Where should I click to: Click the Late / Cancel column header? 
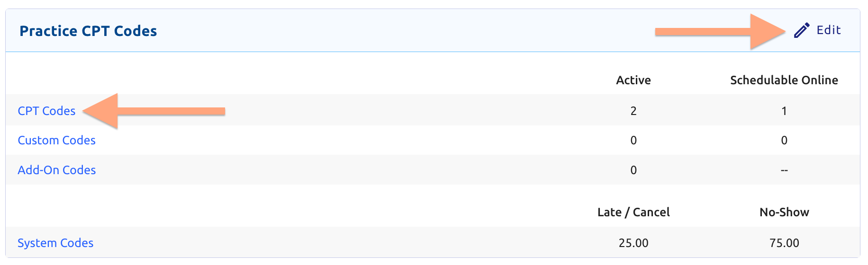(633, 212)
